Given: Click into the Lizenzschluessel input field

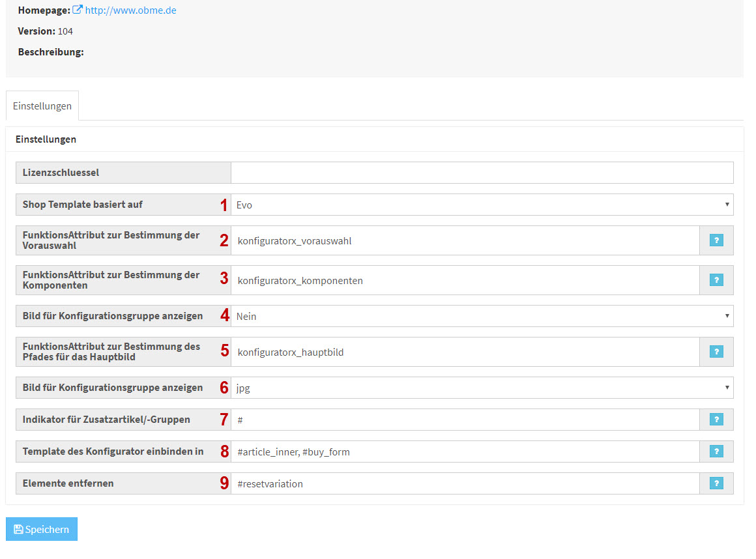Looking at the screenshot, I should pyautogui.click(x=482, y=173).
